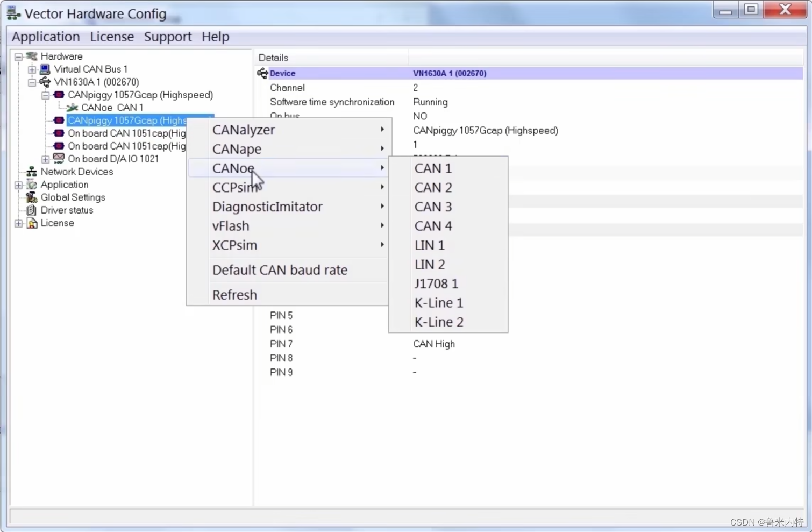
Task: Open the Support menu
Action: click(x=168, y=37)
